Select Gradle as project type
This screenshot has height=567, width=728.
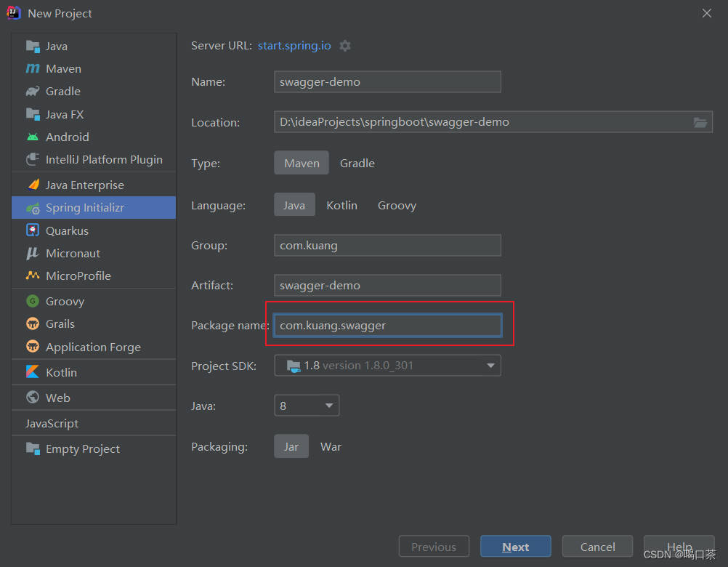[x=357, y=163]
